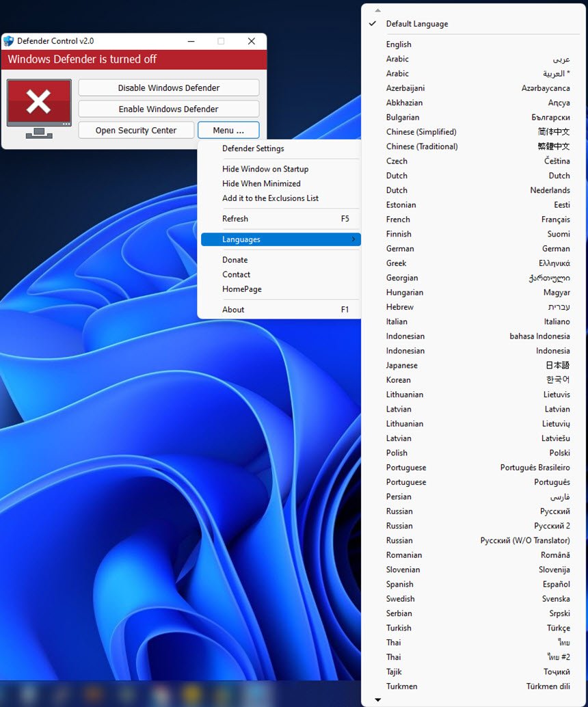The image size is (588, 707).
Task: Choose Dutch Nederlands entry
Action: [473, 190]
